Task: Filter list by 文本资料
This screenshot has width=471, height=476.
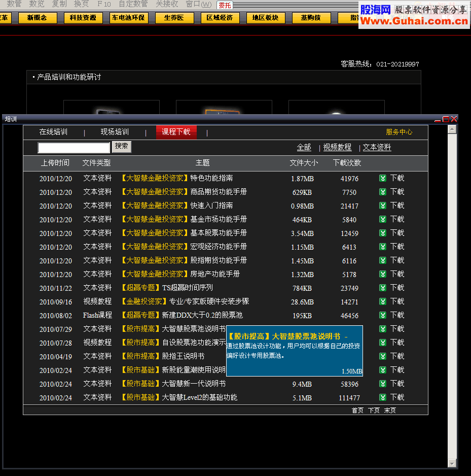Action: coord(377,148)
